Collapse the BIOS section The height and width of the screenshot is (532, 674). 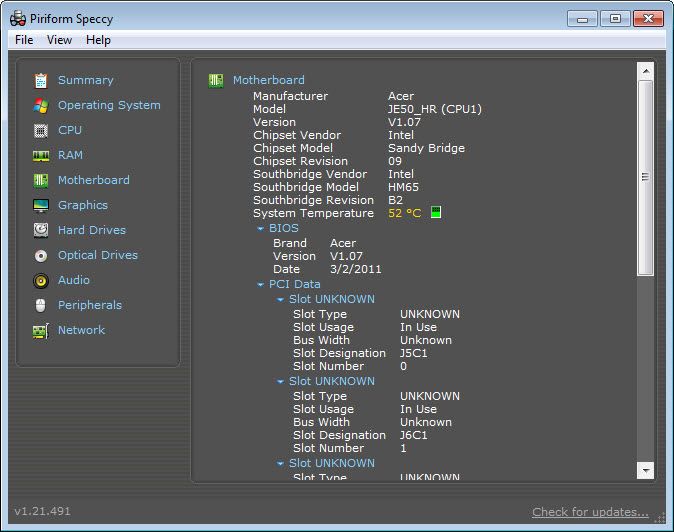click(261, 229)
